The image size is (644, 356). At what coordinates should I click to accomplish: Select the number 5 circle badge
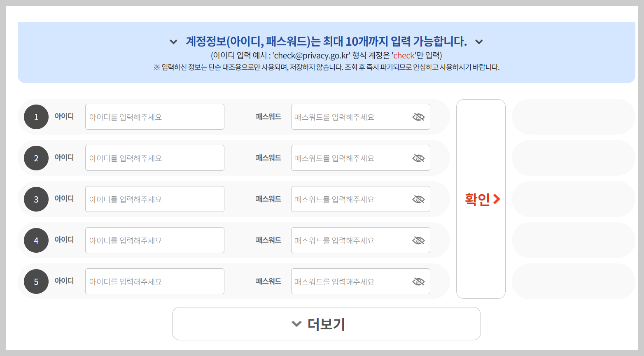[x=36, y=281]
